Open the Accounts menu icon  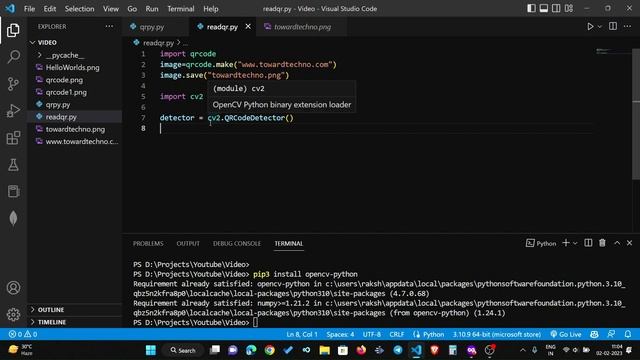point(13,288)
